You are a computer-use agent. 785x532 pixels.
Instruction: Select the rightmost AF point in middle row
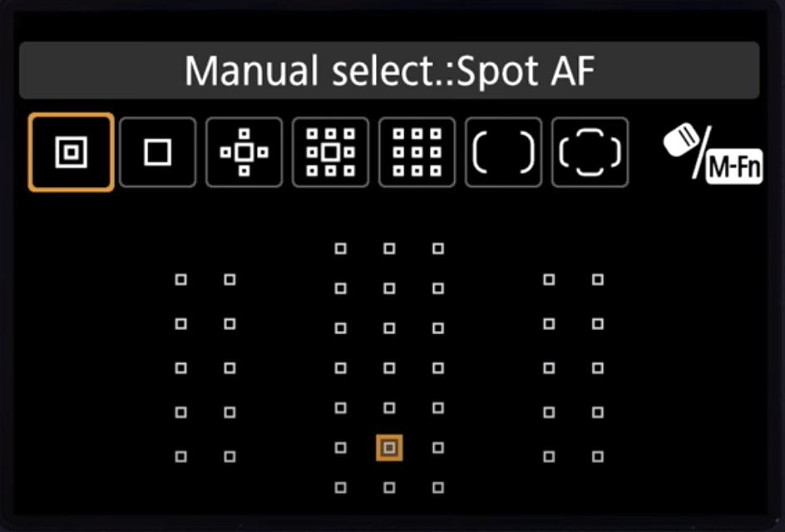tap(597, 366)
